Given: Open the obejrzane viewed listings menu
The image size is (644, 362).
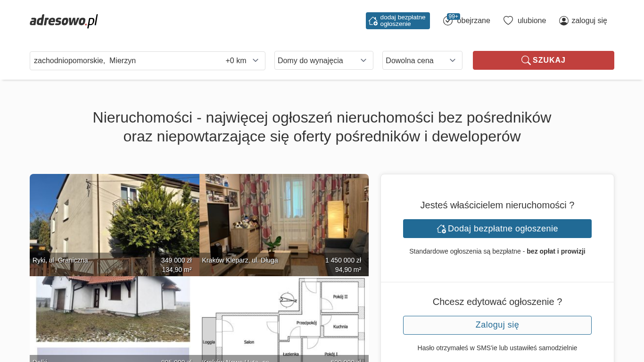Looking at the screenshot, I should click(473, 21).
